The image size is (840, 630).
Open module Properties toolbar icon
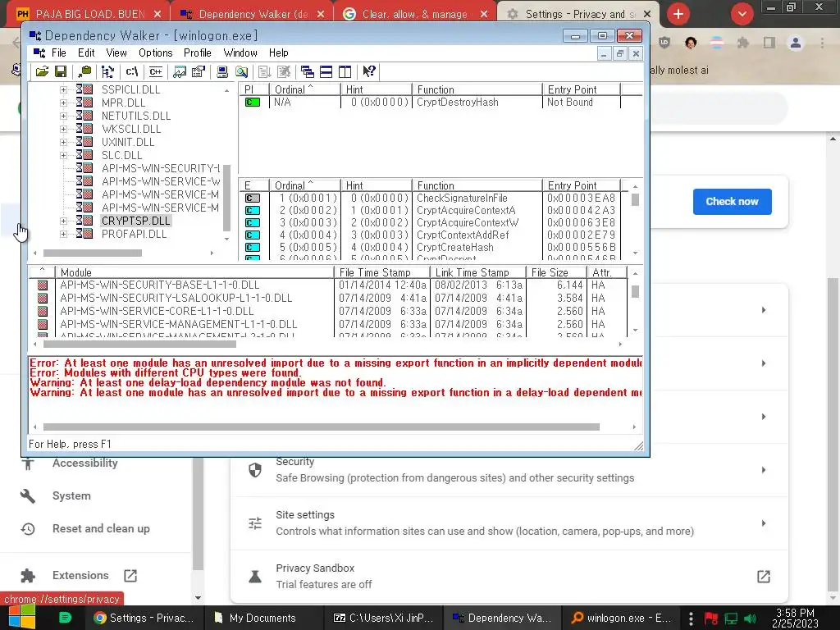[199, 72]
